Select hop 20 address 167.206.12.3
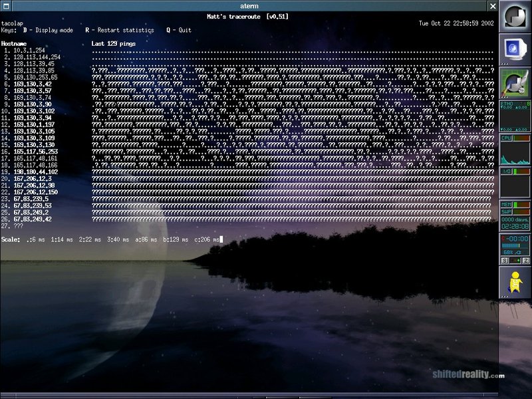 pyautogui.click(x=33, y=179)
